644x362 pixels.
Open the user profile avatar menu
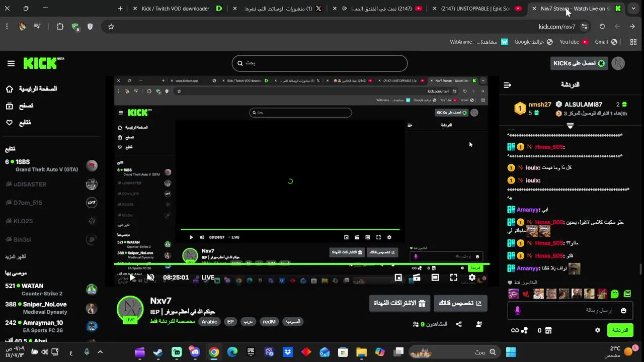pyautogui.click(x=618, y=63)
